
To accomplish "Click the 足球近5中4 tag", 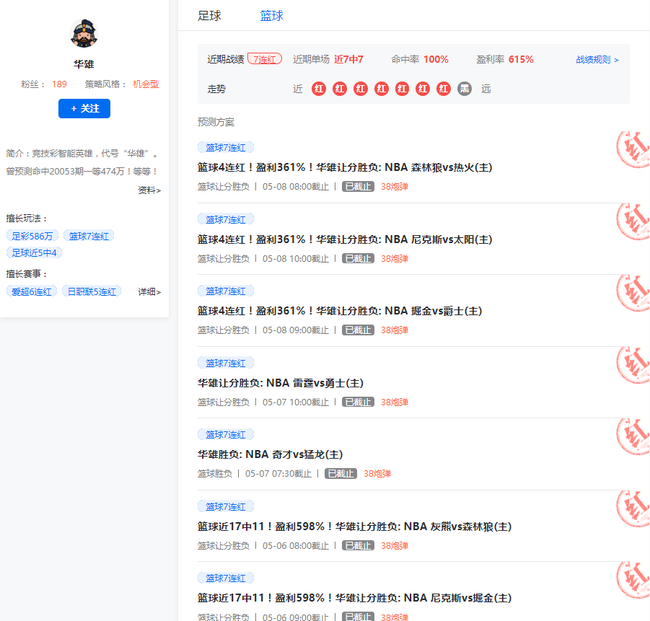I will 34,252.
